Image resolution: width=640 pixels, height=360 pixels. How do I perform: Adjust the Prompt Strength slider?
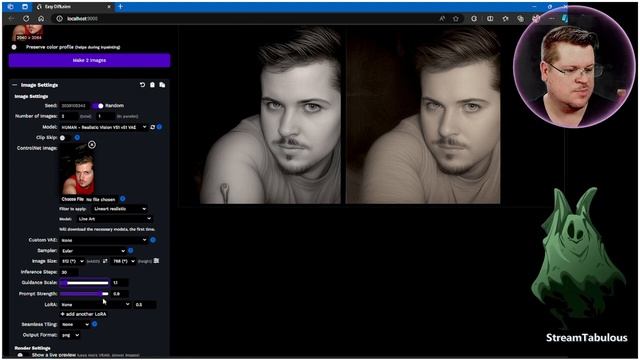coord(84,294)
